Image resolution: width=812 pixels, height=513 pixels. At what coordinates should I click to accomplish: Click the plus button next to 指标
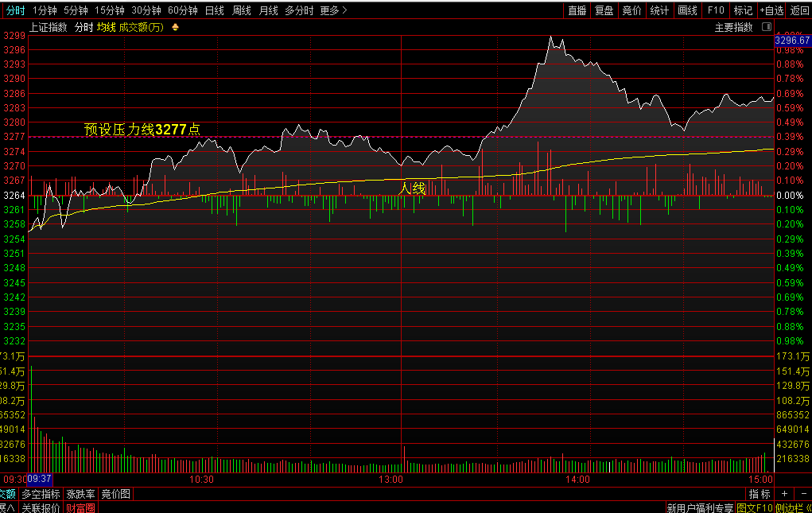784,494
